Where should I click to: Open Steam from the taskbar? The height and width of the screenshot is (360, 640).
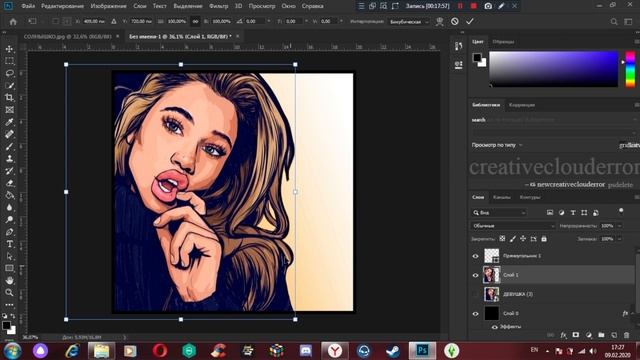[x=393, y=351]
